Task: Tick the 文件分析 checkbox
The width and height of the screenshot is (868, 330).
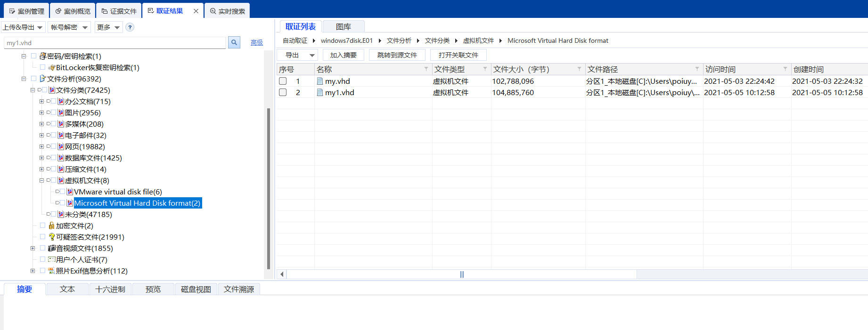Action: (33, 78)
